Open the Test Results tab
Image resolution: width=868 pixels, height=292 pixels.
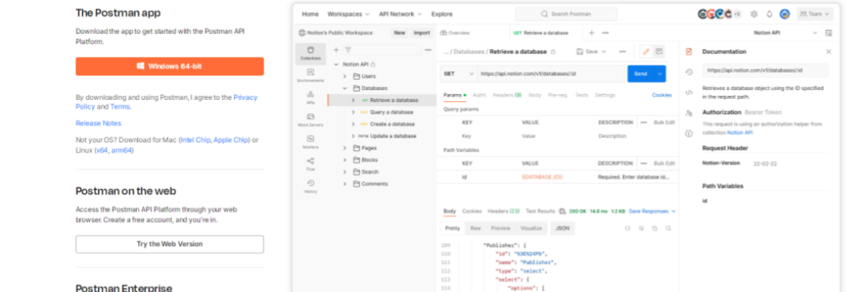[x=540, y=211]
